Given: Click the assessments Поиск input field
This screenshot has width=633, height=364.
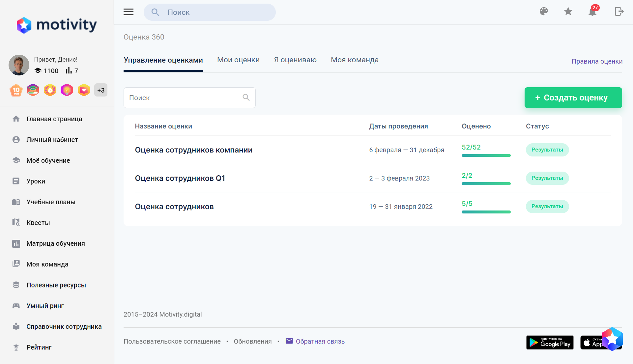Looking at the screenshot, I should pyautogui.click(x=185, y=98).
